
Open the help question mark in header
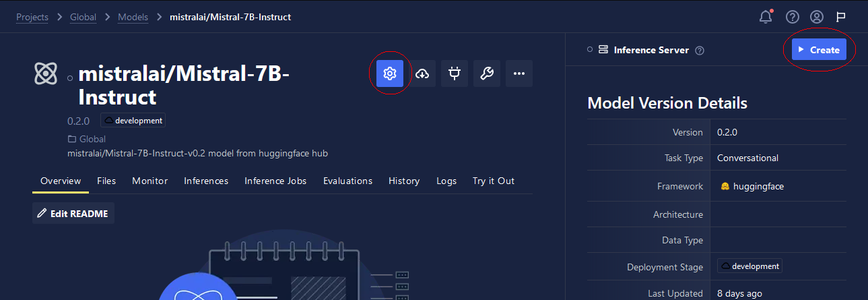(x=792, y=17)
